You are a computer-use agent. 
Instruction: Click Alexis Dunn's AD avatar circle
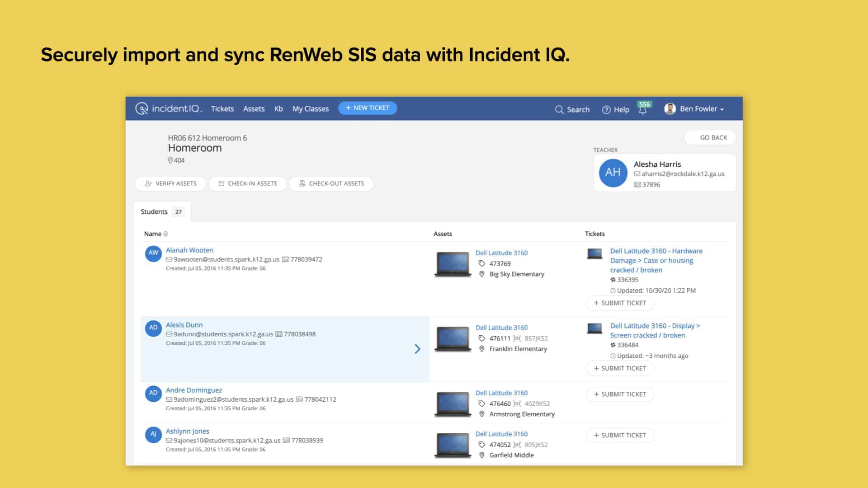[154, 328]
